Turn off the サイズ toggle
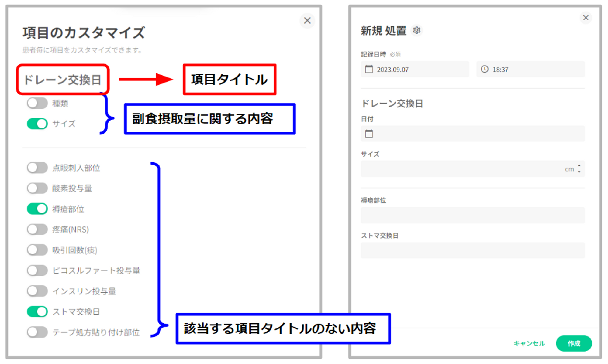 pos(37,124)
